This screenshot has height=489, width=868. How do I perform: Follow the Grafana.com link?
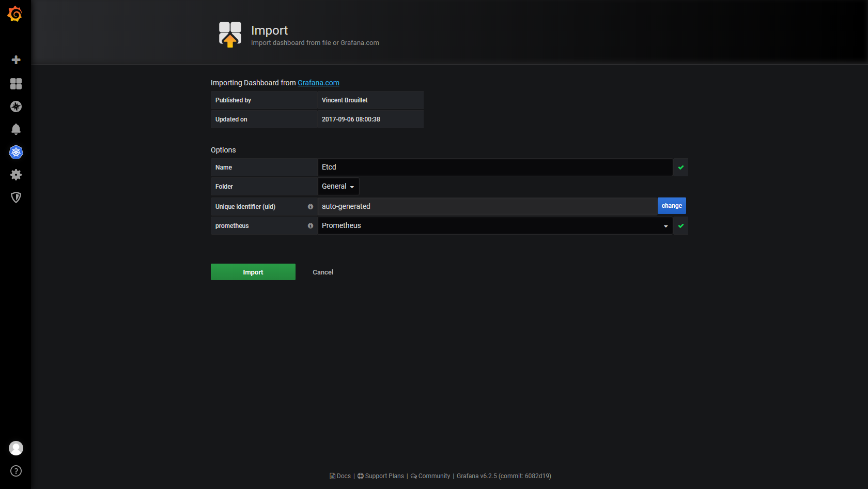pyautogui.click(x=318, y=83)
